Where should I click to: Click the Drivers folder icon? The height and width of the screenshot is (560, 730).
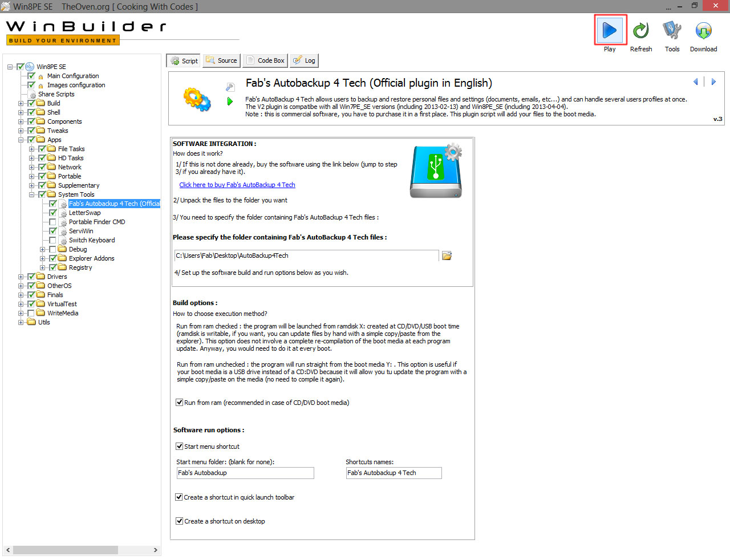tap(40, 277)
